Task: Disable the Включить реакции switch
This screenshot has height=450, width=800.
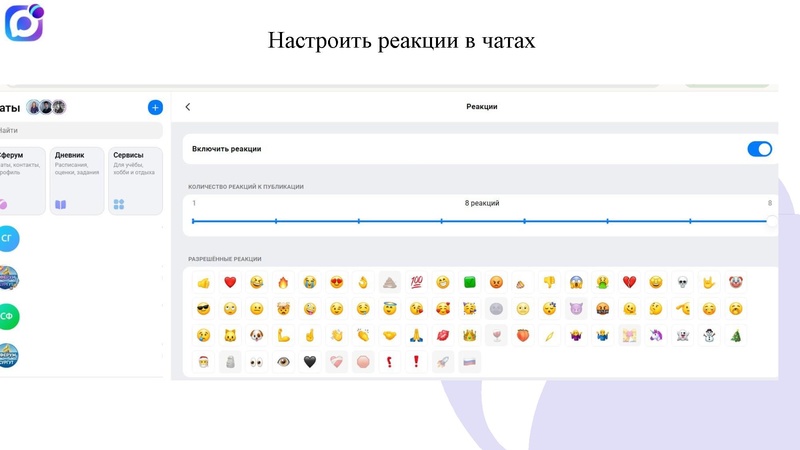Action: (759, 149)
